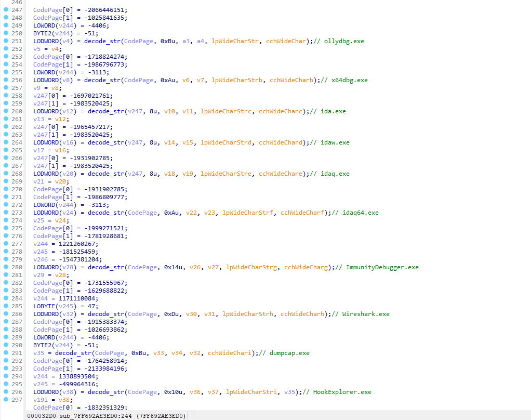
Task: Click v247[0] on line 258
Action: point(46,96)
